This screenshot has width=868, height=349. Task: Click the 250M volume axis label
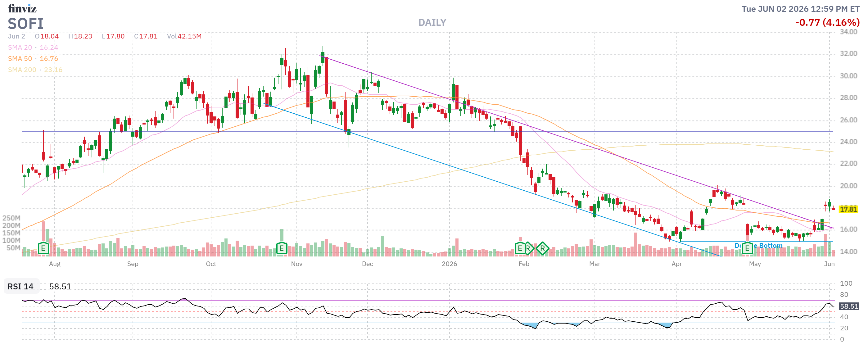click(11, 218)
